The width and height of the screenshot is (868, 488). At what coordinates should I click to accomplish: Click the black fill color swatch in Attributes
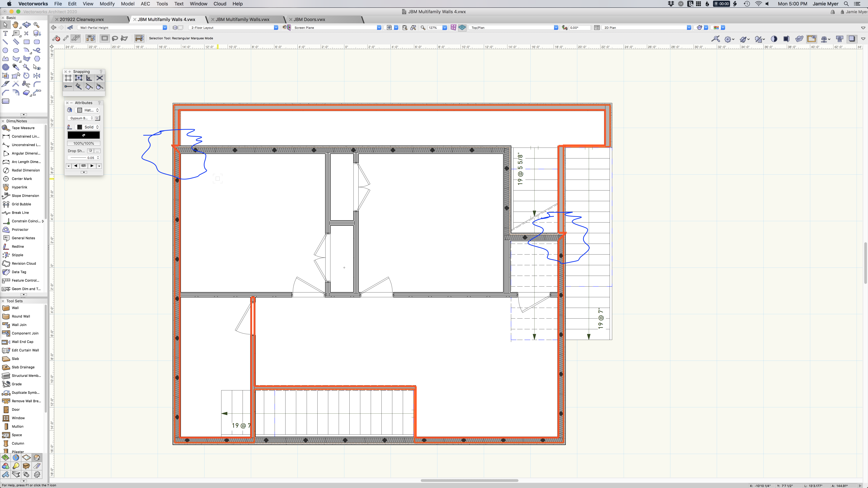[x=84, y=135]
